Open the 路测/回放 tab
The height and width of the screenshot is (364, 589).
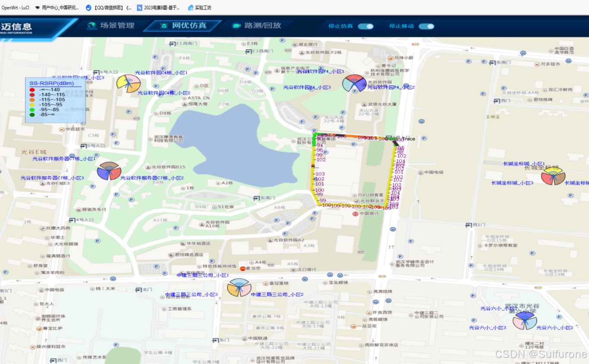point(257,25)
